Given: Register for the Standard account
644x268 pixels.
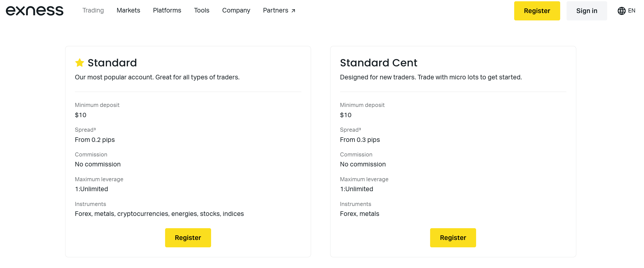Looking at the screenshot, I should 188,238.
